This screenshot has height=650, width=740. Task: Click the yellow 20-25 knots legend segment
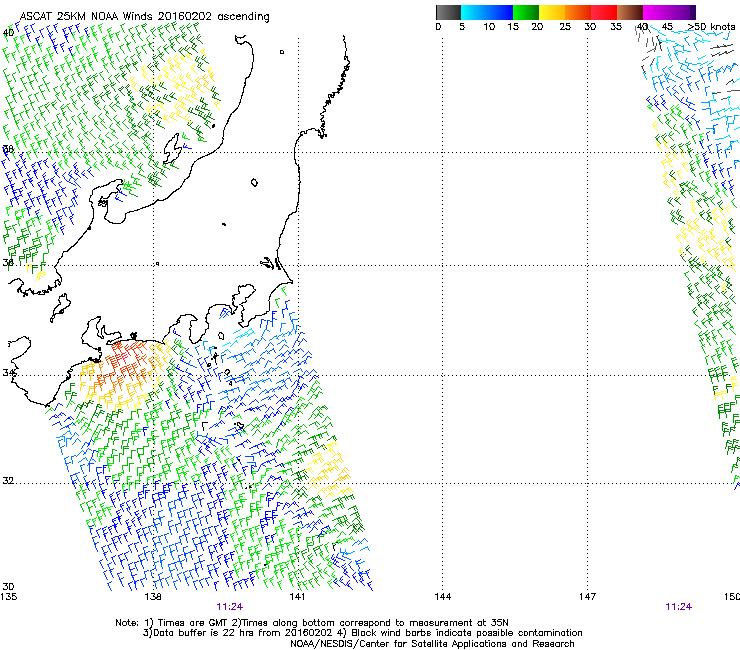[552, 12]
